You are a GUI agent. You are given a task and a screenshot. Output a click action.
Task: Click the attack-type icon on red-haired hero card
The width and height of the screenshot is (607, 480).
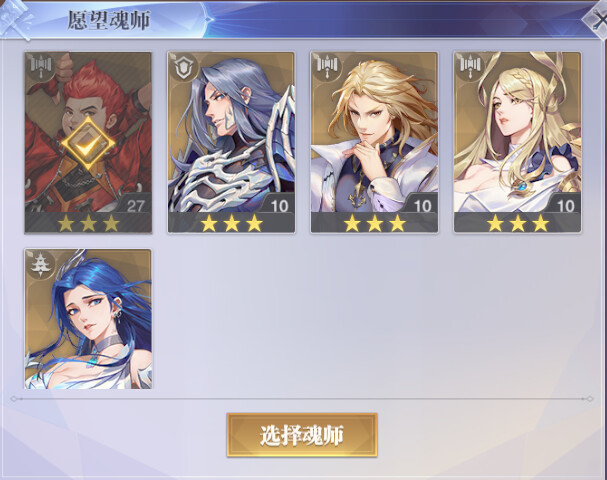[x=41, y=67]
